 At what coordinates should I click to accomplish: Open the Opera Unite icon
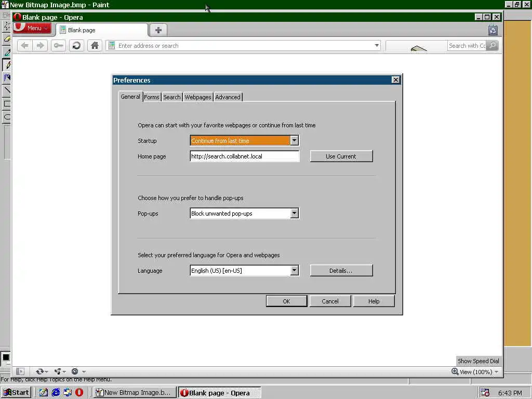point(58,371)
